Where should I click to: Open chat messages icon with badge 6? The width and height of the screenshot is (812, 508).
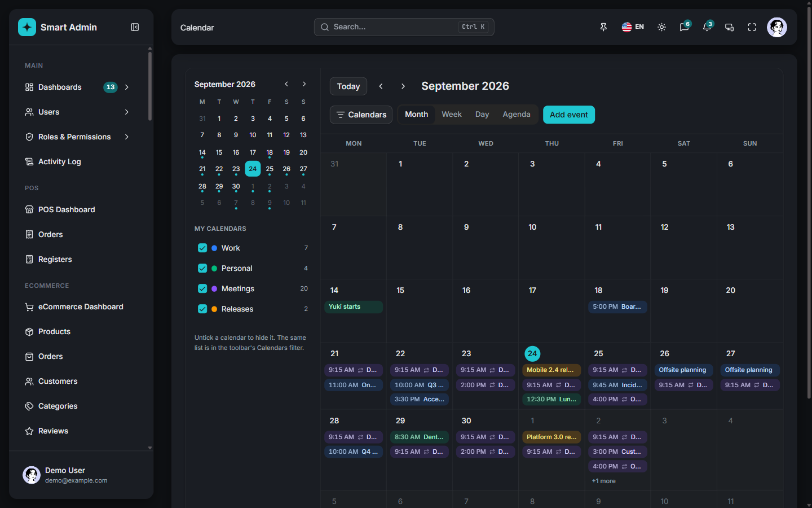click(x=685, y=27)
